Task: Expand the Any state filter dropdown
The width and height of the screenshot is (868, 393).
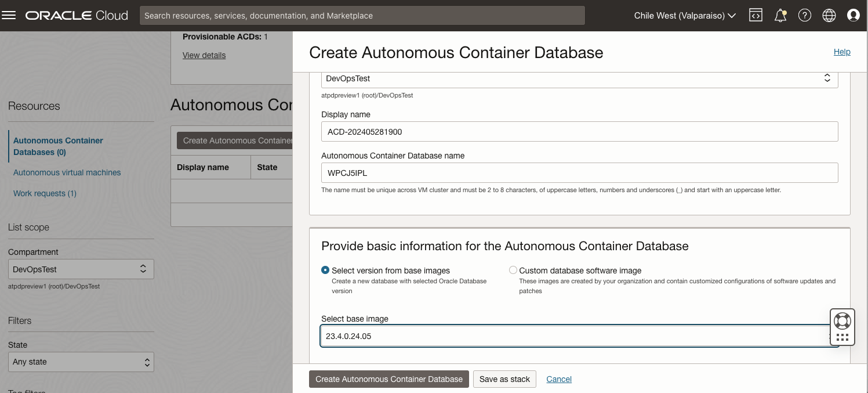Action: coord(81,362)
